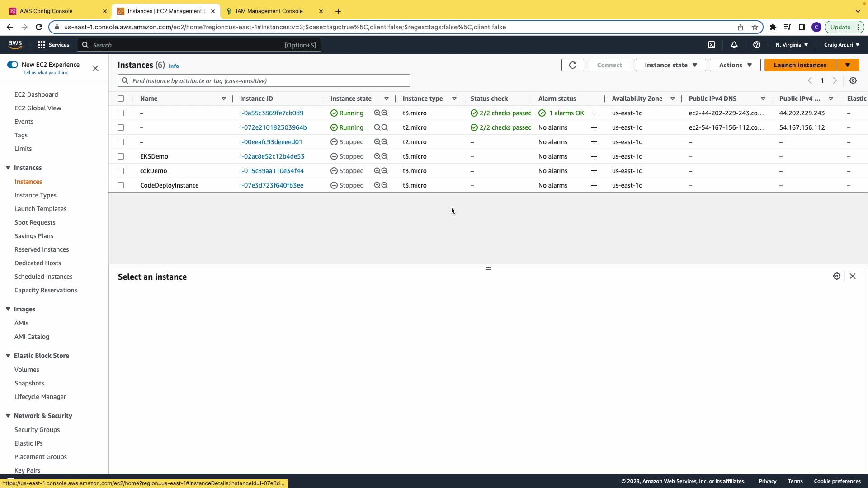Image resolution: width=868 pixels, height=488 pixels.
Task: Click the refresh instances icon button
Action: 572,65
